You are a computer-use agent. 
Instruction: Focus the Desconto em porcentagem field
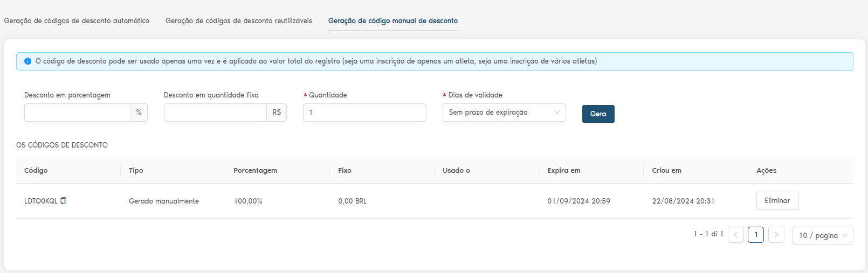point(77,113)
